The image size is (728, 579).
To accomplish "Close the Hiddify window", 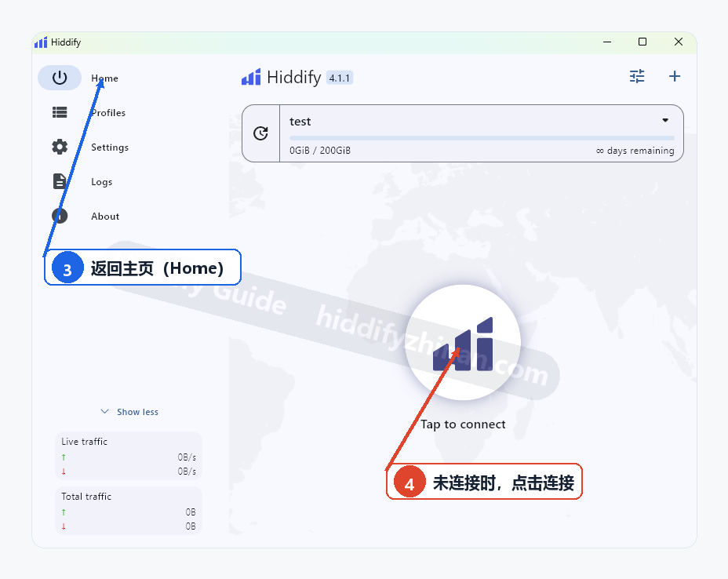I will (x=679, y=42).
